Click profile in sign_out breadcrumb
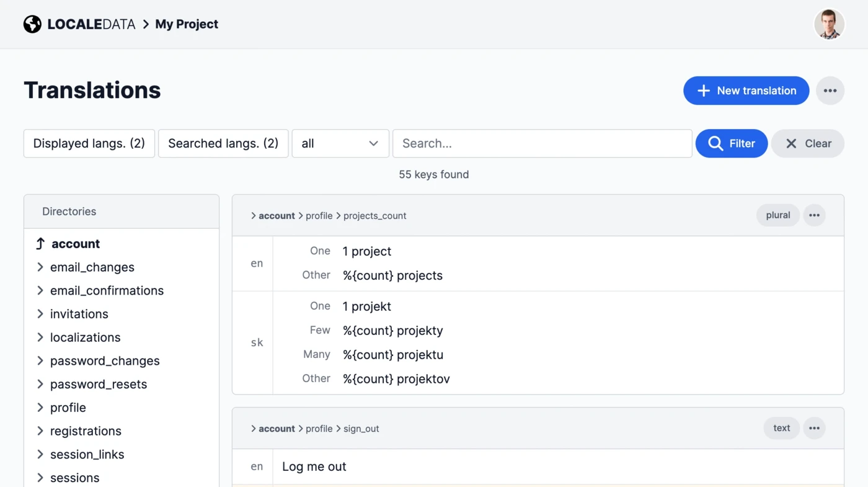868x487 pixels. (319, 429)
